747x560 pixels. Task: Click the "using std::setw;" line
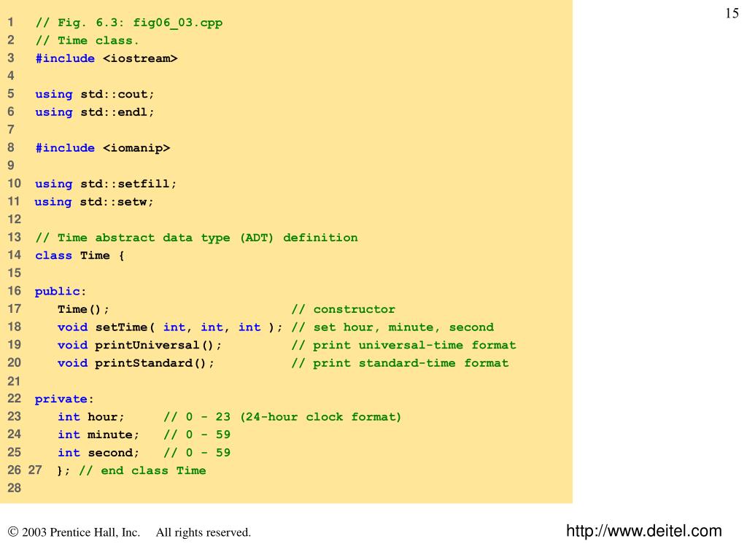94,202
